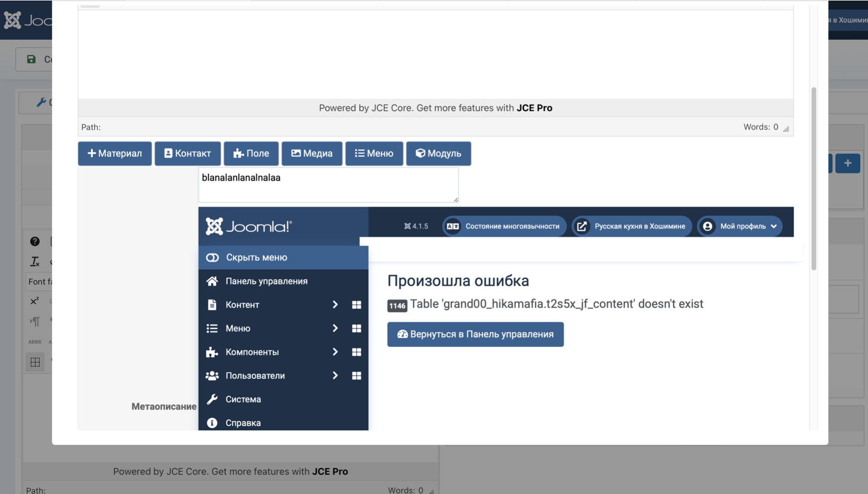
Task: Click the insert table icon in background editor
Action: [x=35, y=362]
